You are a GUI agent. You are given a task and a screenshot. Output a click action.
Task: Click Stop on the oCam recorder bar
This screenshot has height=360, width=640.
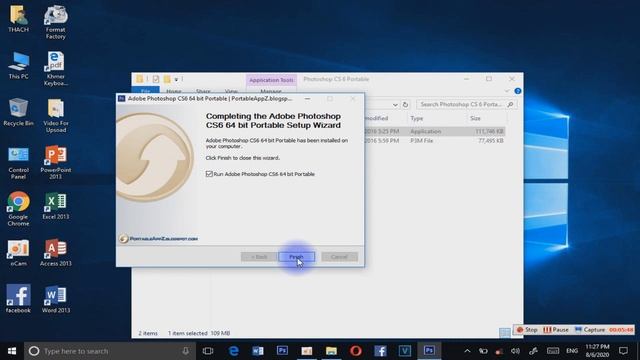527,330
